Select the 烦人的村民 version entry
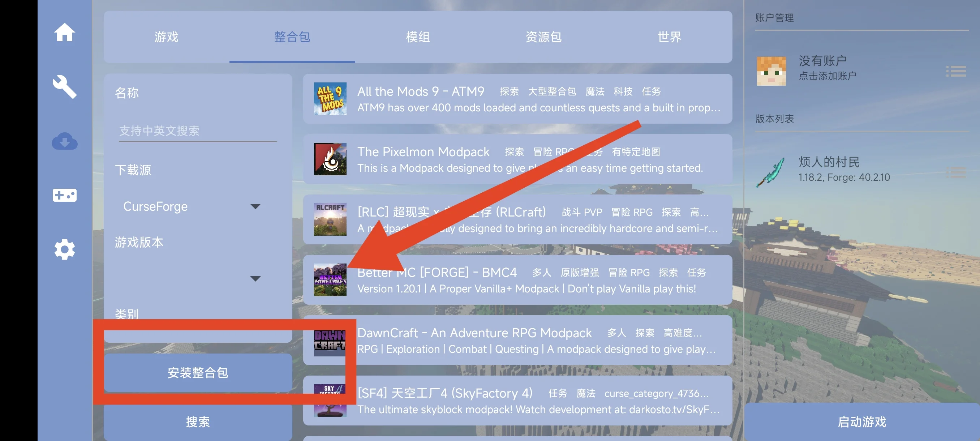 862,172
